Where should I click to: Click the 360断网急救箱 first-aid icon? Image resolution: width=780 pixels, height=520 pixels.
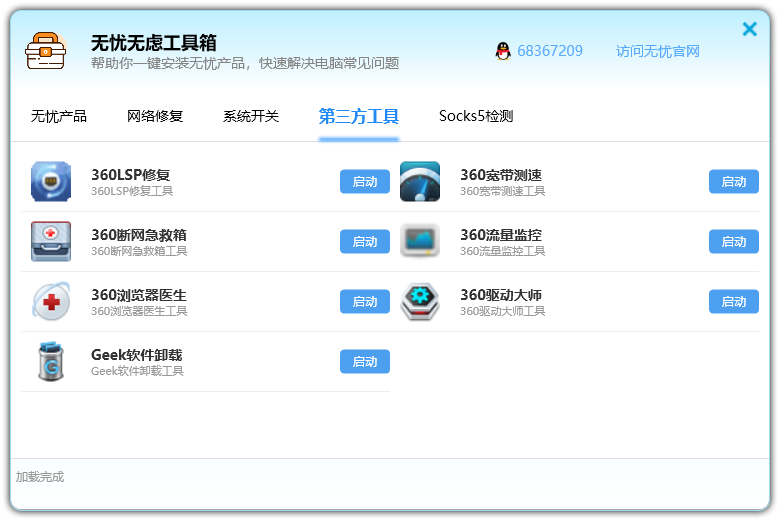click(51, 241)
